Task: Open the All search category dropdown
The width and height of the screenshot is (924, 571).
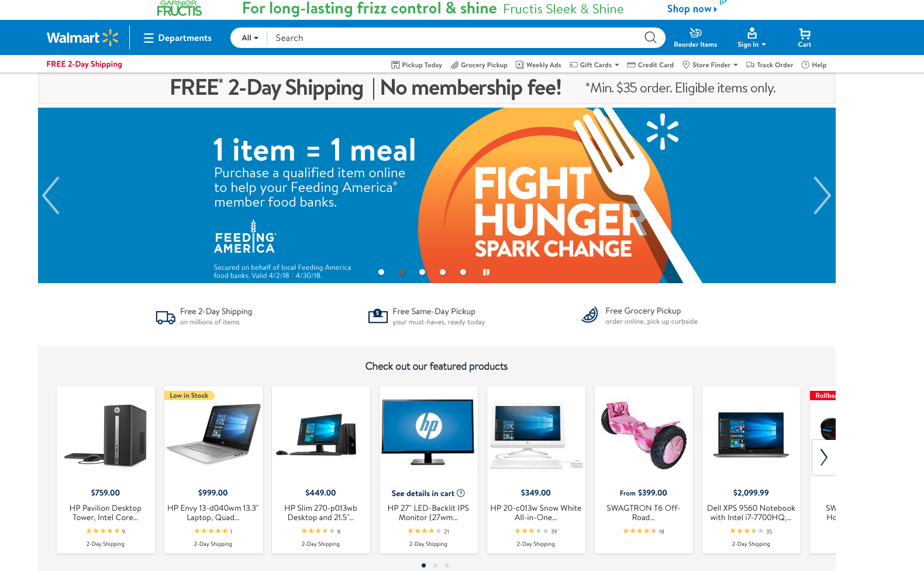Action: point(250,38)
